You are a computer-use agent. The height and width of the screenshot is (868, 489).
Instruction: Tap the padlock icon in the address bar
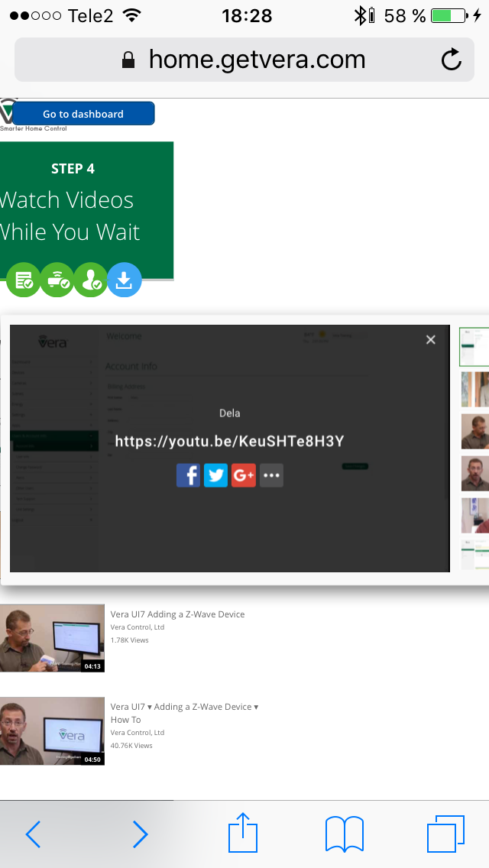coord(128,60)
